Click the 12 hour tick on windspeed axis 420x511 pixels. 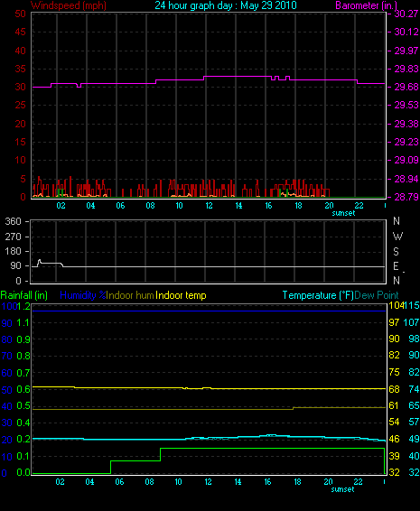coord(209,206)
